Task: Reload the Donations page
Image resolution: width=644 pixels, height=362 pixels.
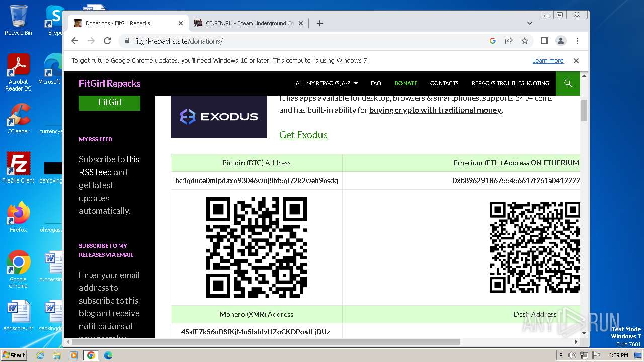Action: [x=107, y=41]
